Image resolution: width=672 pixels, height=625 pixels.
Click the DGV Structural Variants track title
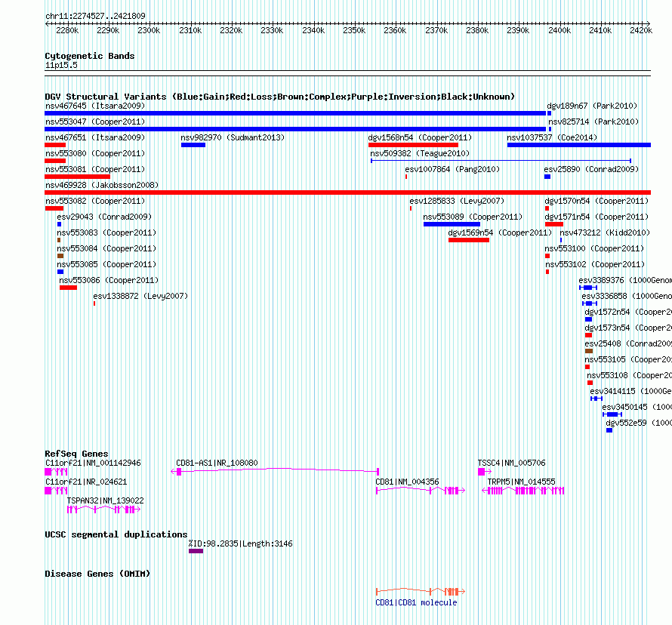tap(279, 97)
